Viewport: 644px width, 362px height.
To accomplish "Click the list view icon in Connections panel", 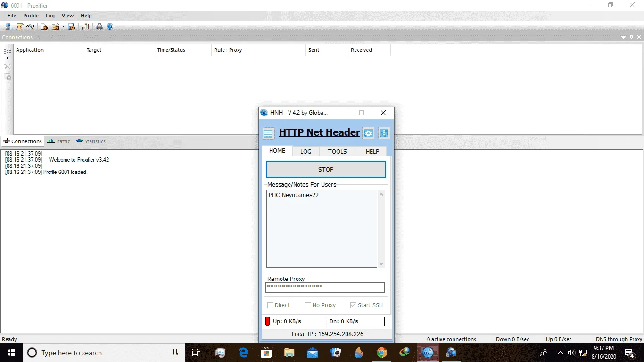I will coord(8,50).
